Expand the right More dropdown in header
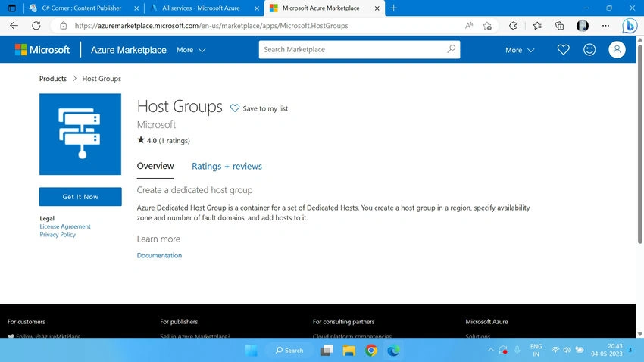This screenshot has width=644, height=362. point(520,50)
